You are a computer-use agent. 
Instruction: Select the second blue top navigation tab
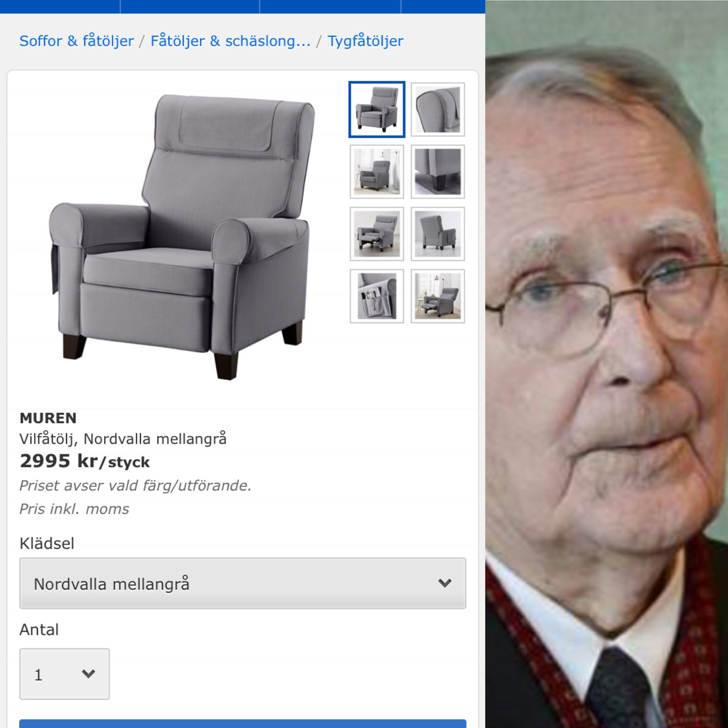(x=190, y=7)
